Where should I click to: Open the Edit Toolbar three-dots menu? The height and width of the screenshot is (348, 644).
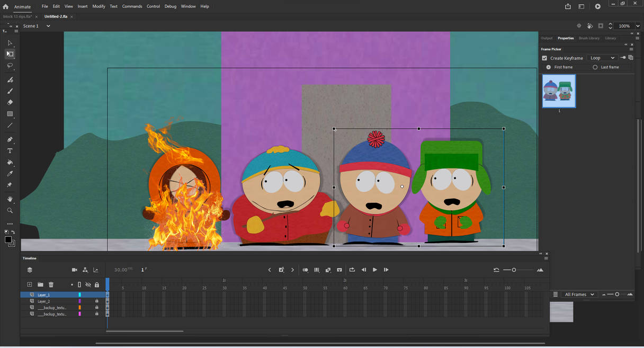click(x=10, y=224)
